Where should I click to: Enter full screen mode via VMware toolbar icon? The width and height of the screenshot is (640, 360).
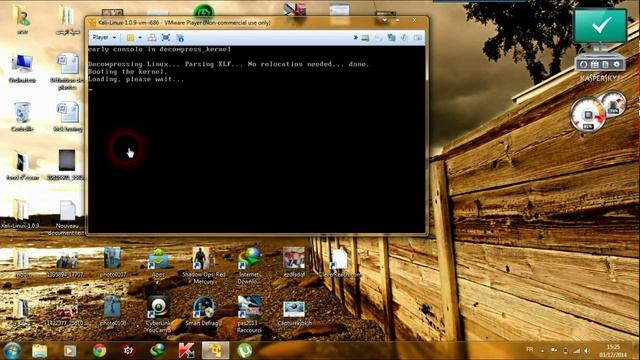click(x=166, y=38)
